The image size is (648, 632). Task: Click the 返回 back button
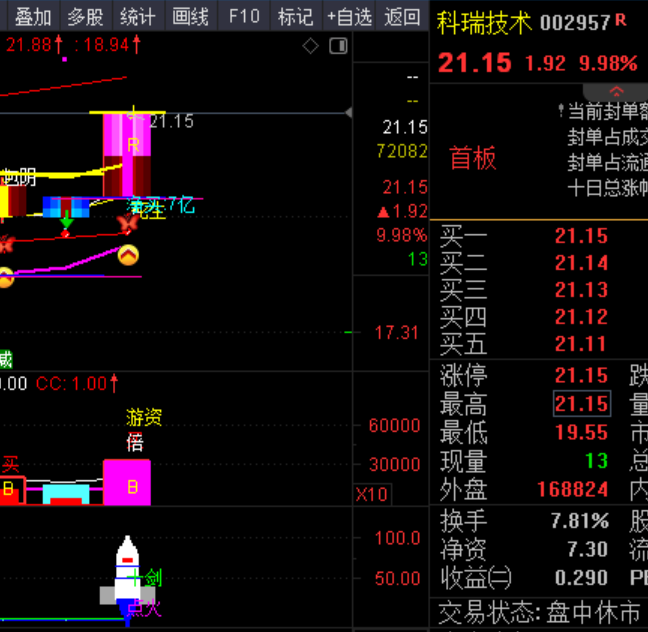coord(402,17)
